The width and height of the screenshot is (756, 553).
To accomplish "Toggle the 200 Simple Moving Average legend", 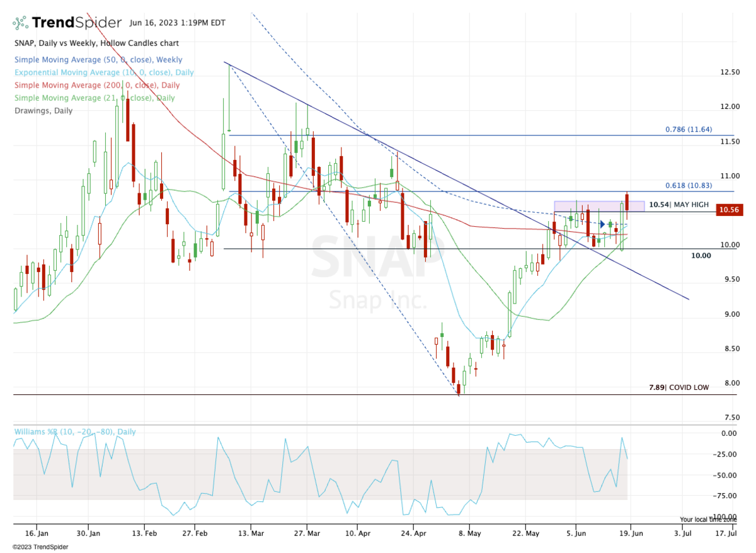I will pos(96,85).
